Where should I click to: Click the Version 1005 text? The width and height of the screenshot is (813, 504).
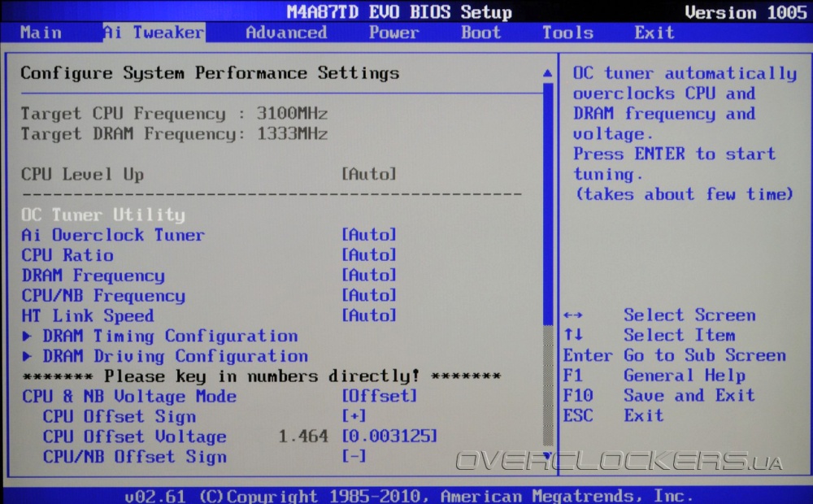746,12
